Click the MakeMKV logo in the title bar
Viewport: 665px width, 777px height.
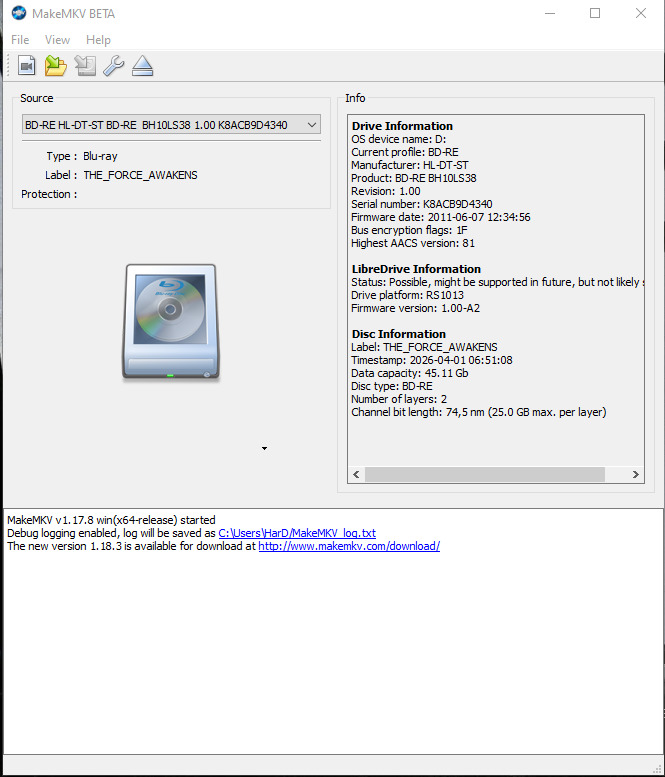(19, 13)
